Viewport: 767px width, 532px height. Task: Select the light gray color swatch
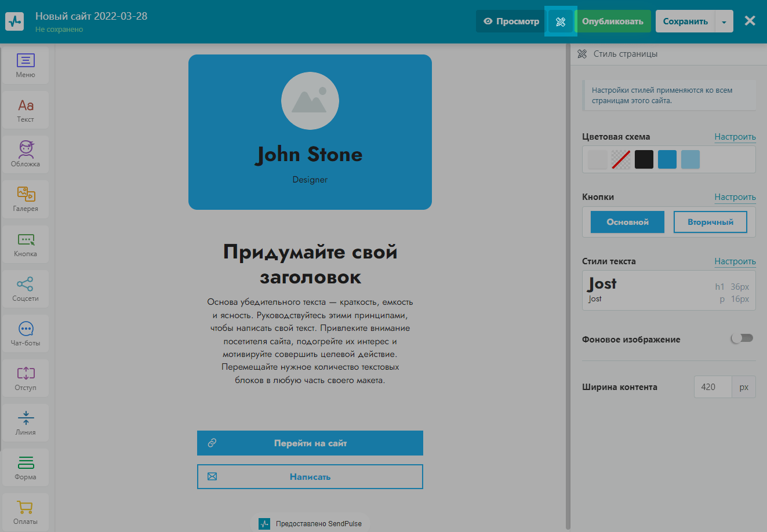coord(598,159)
